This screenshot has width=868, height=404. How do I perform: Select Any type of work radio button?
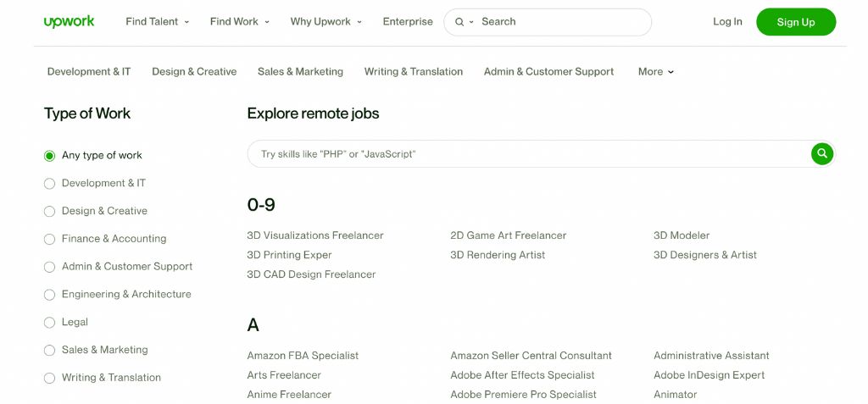pos(49,156)
